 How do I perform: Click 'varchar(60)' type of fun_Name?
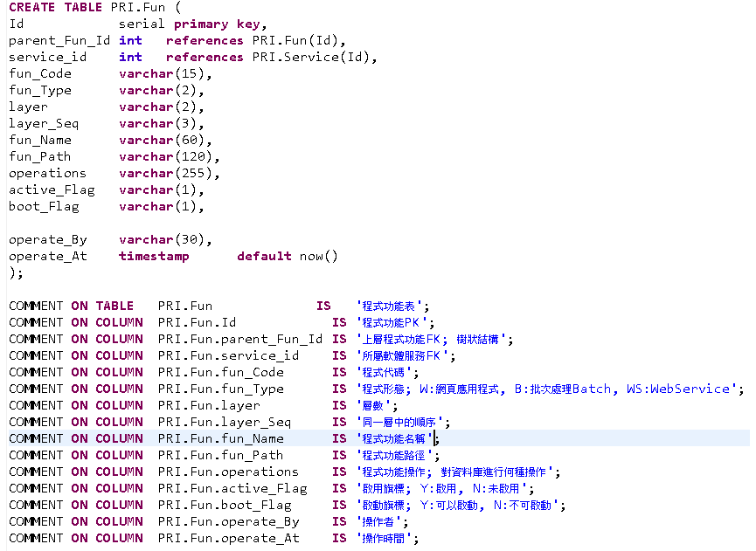(162, 141)
